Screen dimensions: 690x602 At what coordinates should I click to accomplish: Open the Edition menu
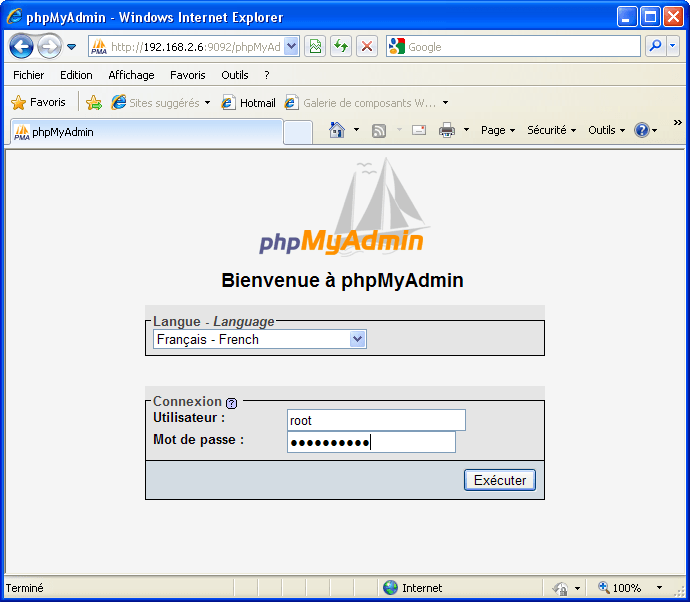76,75
